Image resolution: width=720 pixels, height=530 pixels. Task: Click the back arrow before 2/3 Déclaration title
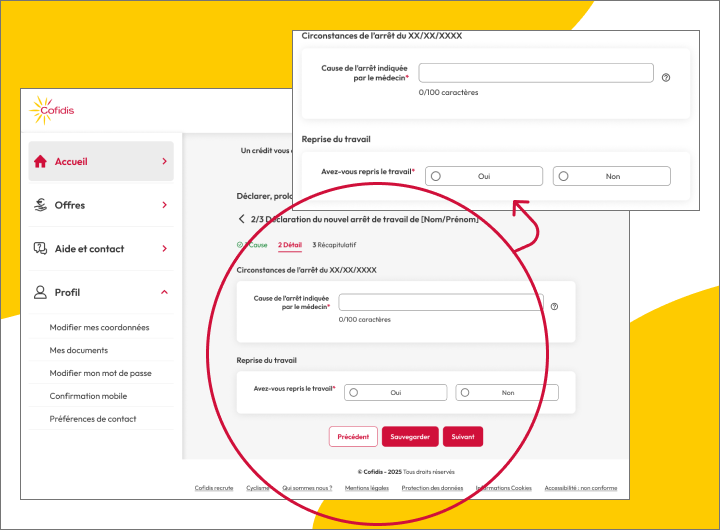[x=241, y=219]
